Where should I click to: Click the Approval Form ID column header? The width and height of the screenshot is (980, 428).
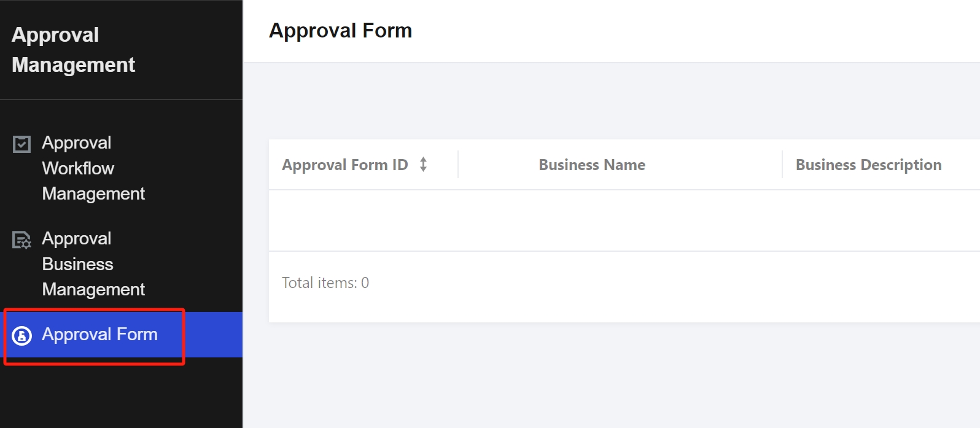(345, 165)
